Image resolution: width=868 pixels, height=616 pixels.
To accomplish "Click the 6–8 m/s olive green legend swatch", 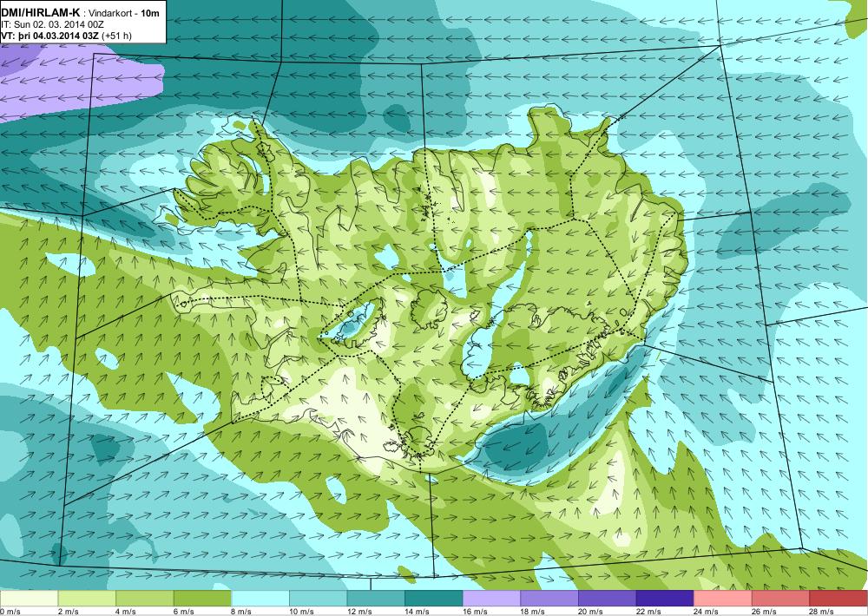I will pyautogui.click(x=202, y=599).
